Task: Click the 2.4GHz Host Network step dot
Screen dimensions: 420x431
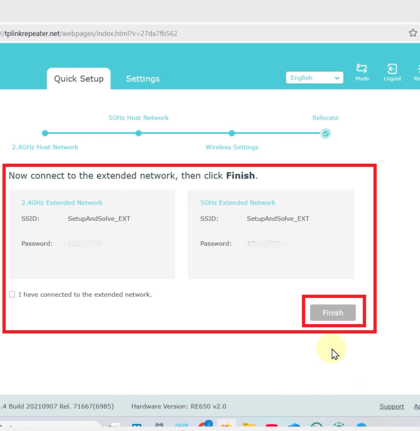Action: pos(45,133)
